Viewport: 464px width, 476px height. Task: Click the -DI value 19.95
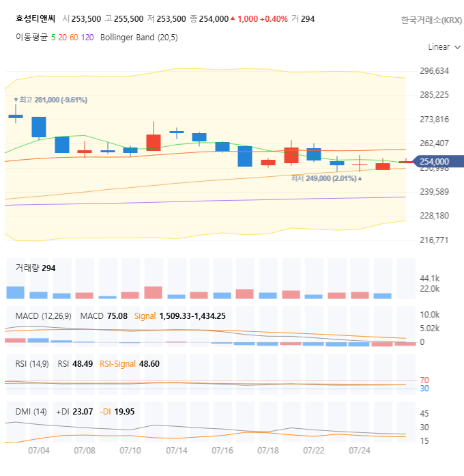[x=124, y=412]
